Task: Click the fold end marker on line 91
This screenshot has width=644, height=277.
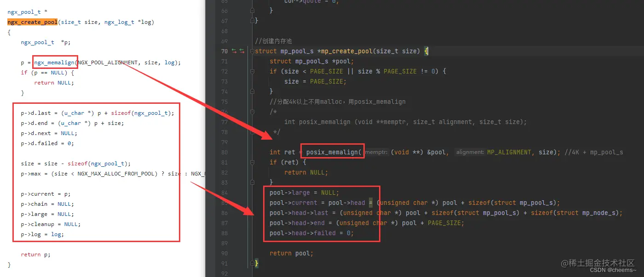Action: pyautogui.click(x=252, y=263)
